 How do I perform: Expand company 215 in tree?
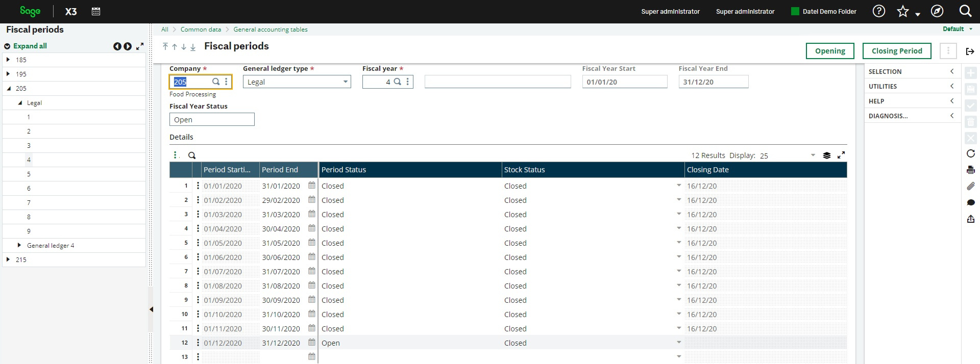pos(8,259)
